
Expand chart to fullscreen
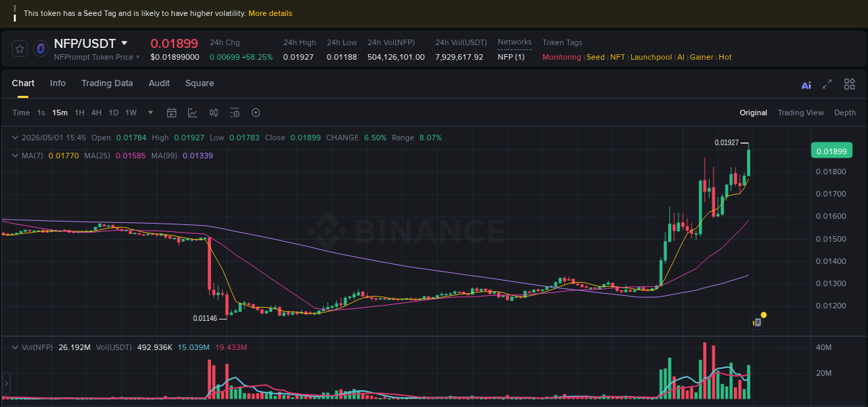(827, 84)
